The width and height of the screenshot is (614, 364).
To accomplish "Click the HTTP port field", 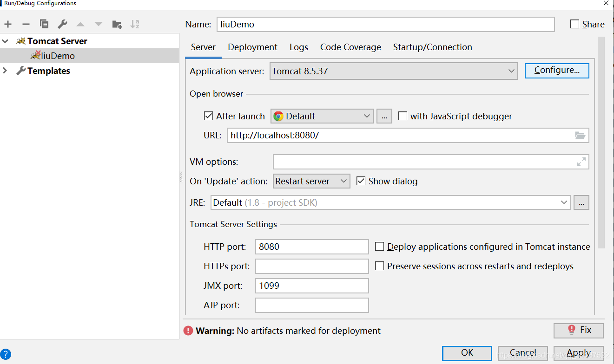I will (312, 247).
